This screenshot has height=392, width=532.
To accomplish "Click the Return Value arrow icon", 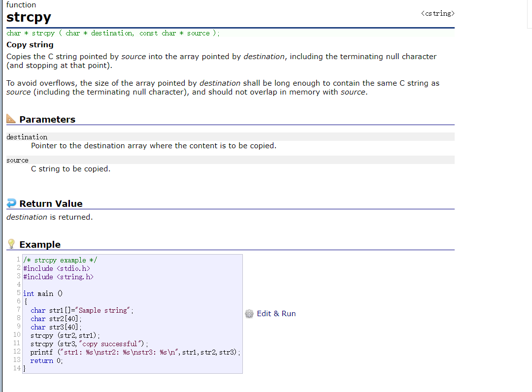I will click(x=11, y=203).
